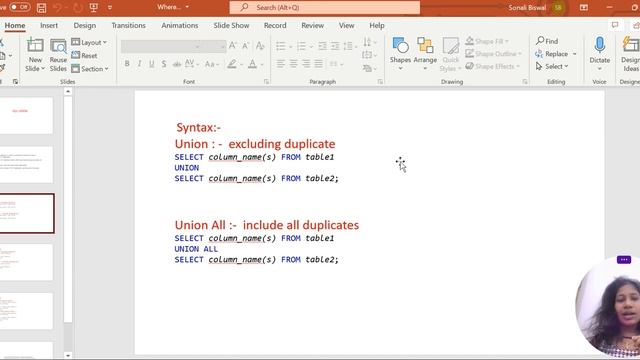Click the New Slide icon

35,46
